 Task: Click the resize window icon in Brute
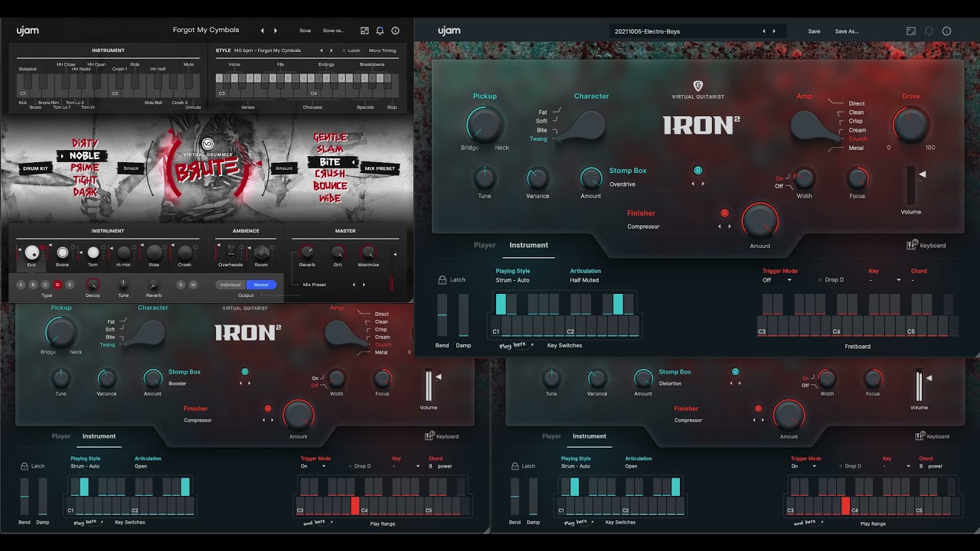pyautogui.click(x=365, y=31)
